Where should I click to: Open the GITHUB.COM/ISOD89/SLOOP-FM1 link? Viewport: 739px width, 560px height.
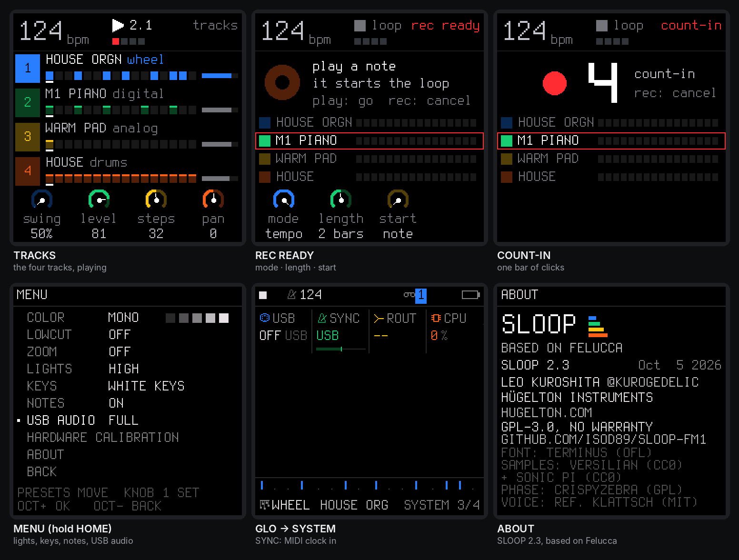[604, 439]
